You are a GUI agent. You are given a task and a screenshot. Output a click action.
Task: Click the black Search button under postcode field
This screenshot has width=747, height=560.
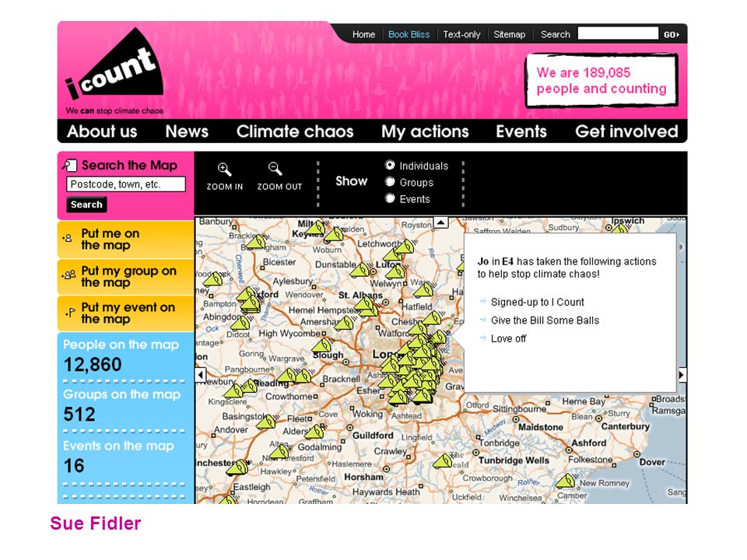(86, 205)
